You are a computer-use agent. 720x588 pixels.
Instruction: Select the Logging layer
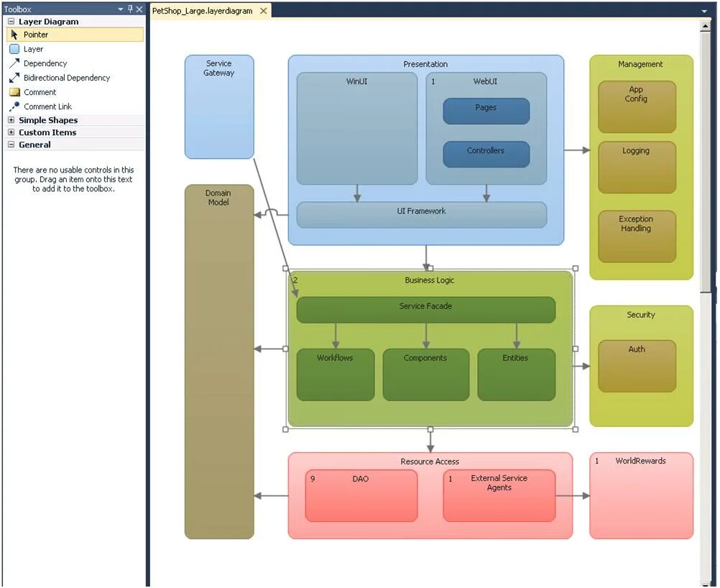point(637,167)
